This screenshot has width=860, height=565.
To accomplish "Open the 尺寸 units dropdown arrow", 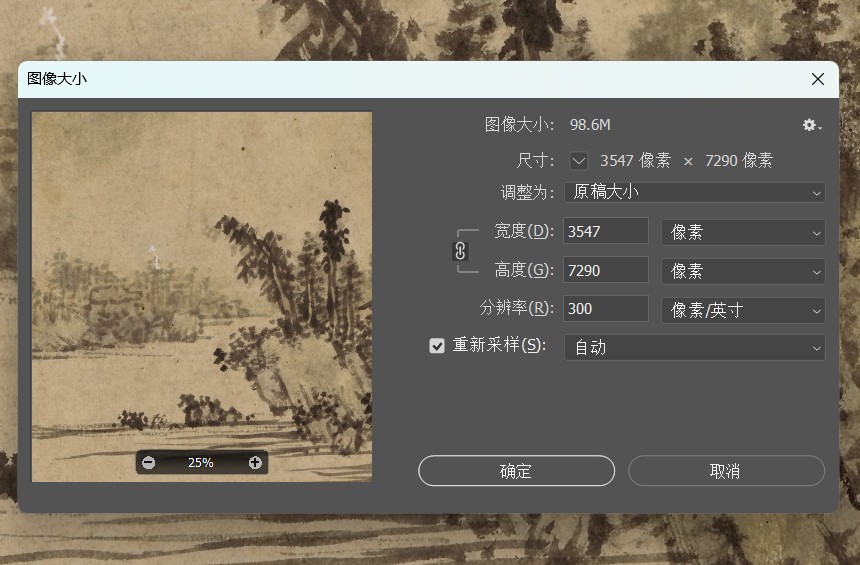I will pyautogui.click(x=579, y=161).
